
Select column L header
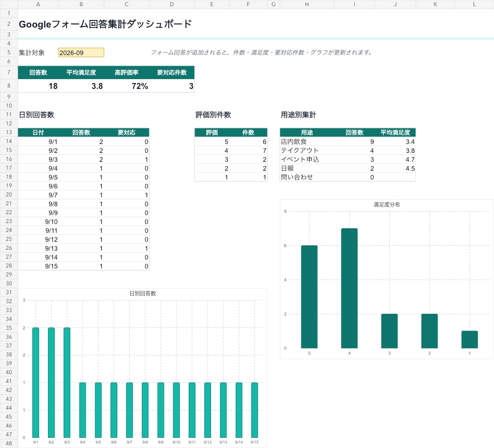click(x=474, y=4)
